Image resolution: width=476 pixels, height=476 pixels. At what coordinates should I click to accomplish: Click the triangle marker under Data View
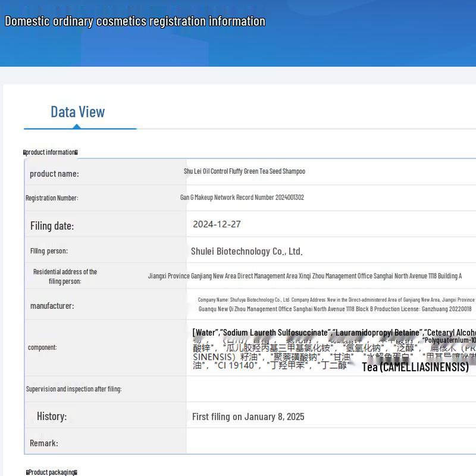77,126
